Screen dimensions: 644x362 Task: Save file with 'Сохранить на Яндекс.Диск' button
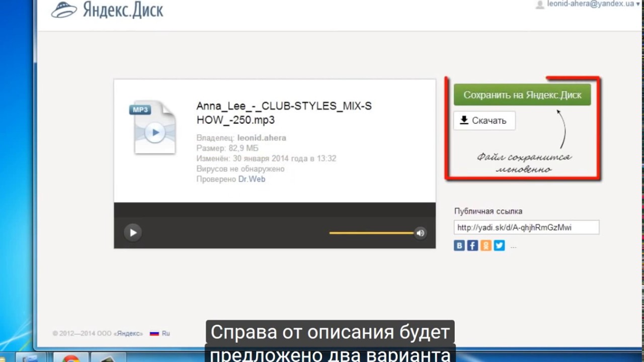(522, 95)
